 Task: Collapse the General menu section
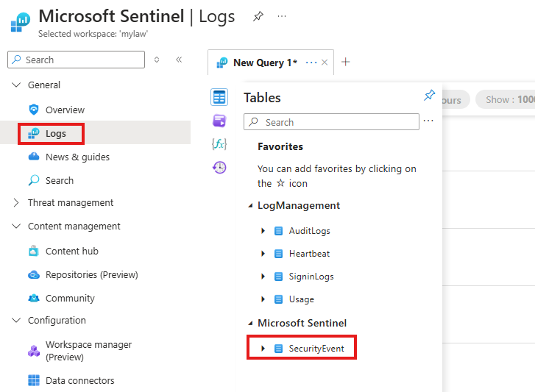pyautogui.click(x=16, y=85)
